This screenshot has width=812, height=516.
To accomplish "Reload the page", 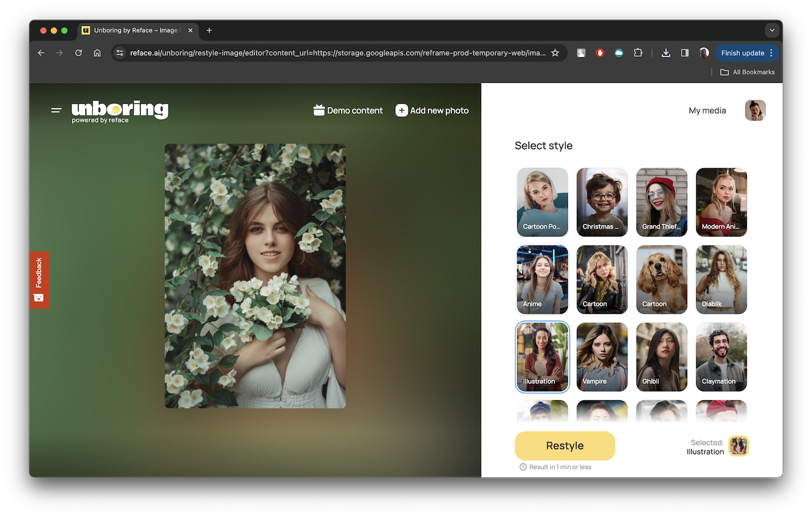I will coord(78,53).
